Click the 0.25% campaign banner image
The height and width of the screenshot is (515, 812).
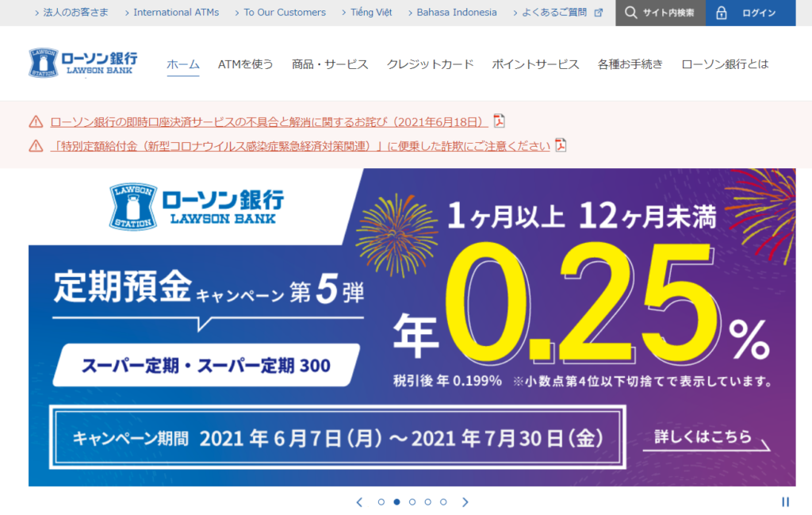click(x=412, y=328)
